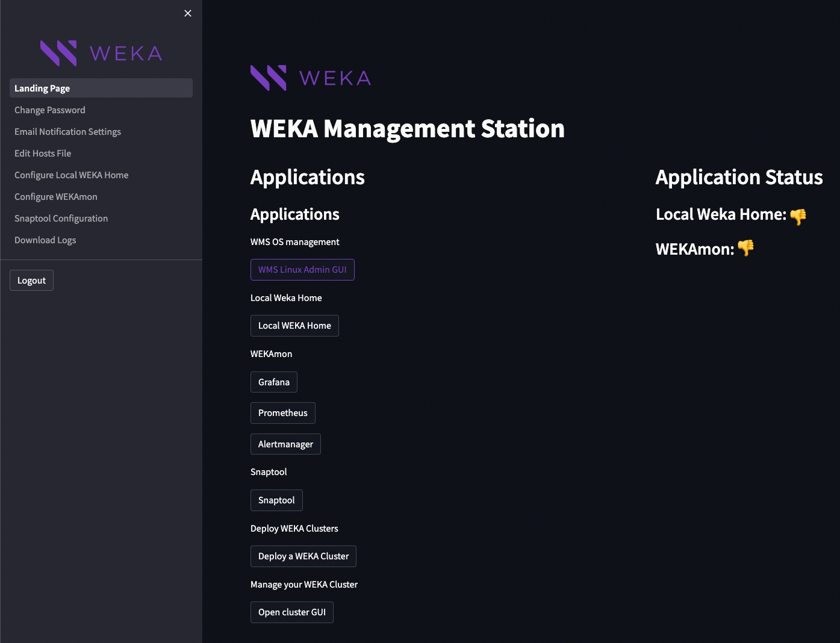Screen dimensions: 840x643
Task: Navigate to Configure Local WEKA Home
Action: [72, 175]
